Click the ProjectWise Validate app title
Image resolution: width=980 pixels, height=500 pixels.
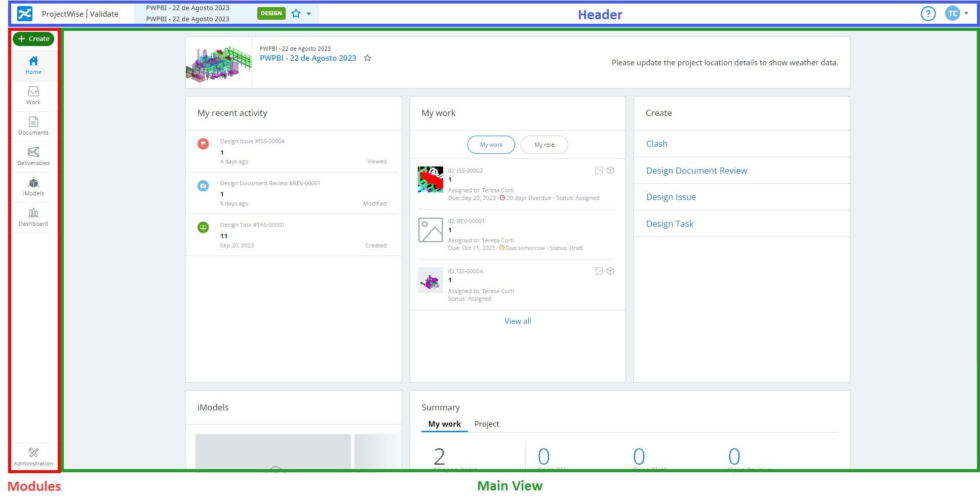coord(80,14)
